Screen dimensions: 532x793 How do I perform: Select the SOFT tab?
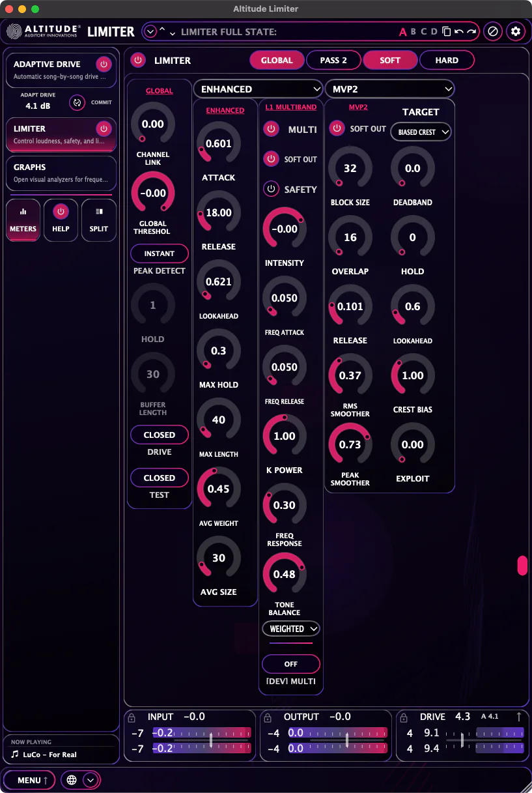point(390,60)
